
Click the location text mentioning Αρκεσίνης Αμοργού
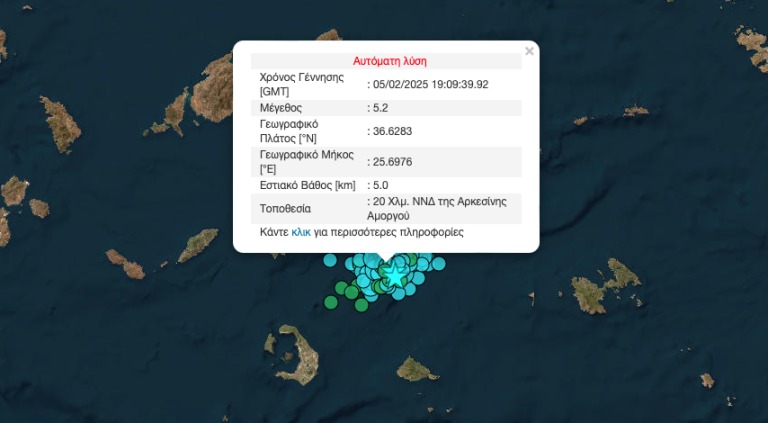(443, 208)
